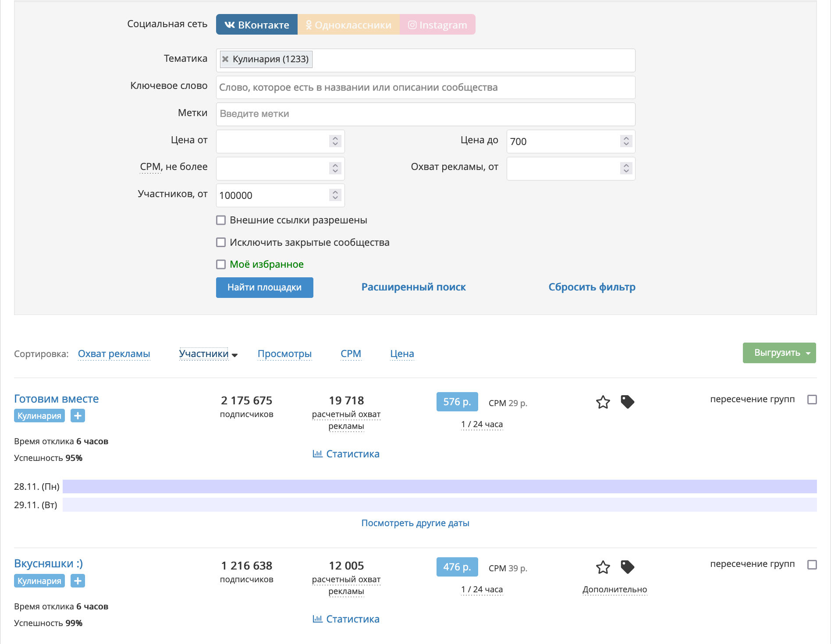Screen dimensions: 831x644
Task: Star the Вкусняшки :) community
Action: click(x=603, y=567)
